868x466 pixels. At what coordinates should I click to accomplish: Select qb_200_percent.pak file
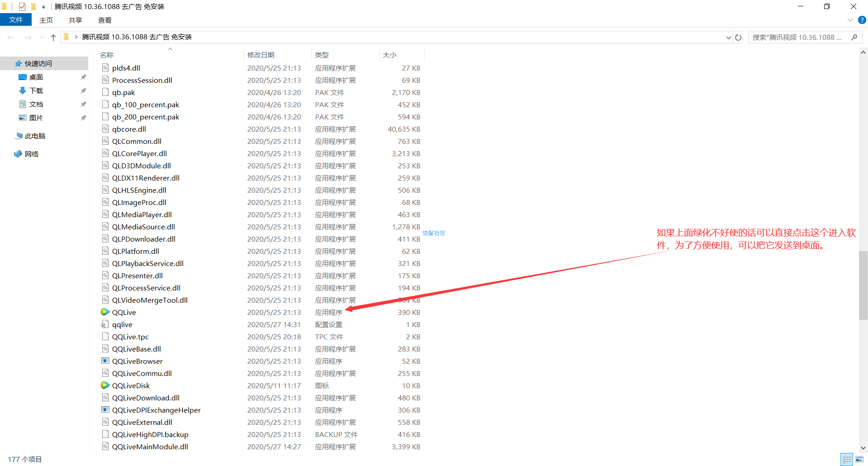coord(146,117)
